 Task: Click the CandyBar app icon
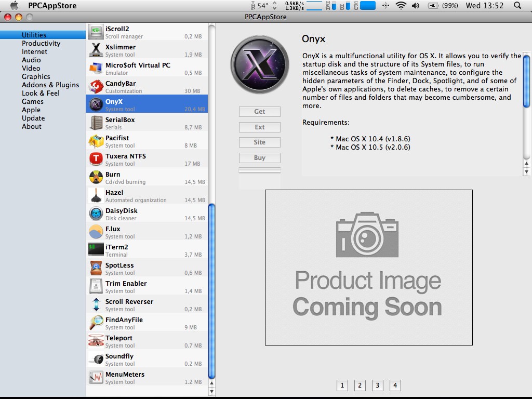(96, 87)
